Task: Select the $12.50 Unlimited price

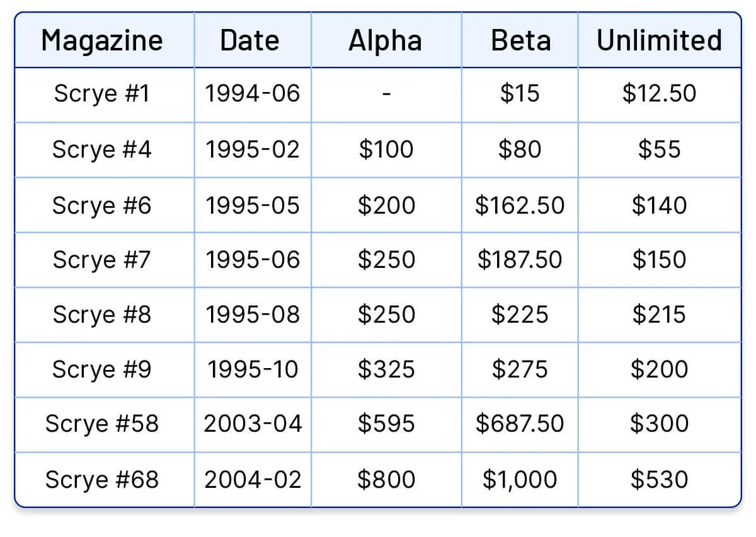Action: coord(659,93)
